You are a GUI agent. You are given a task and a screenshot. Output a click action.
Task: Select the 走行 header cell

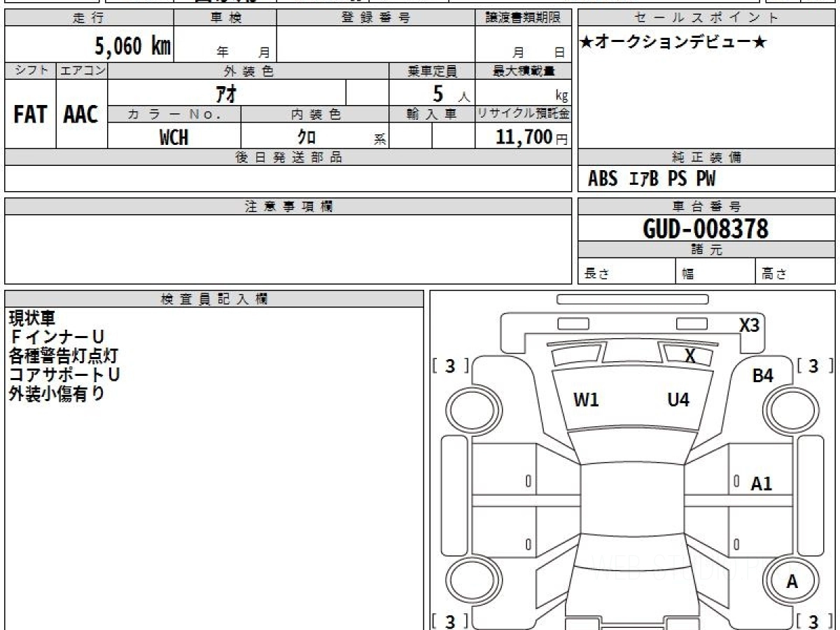tap(89, 18)
